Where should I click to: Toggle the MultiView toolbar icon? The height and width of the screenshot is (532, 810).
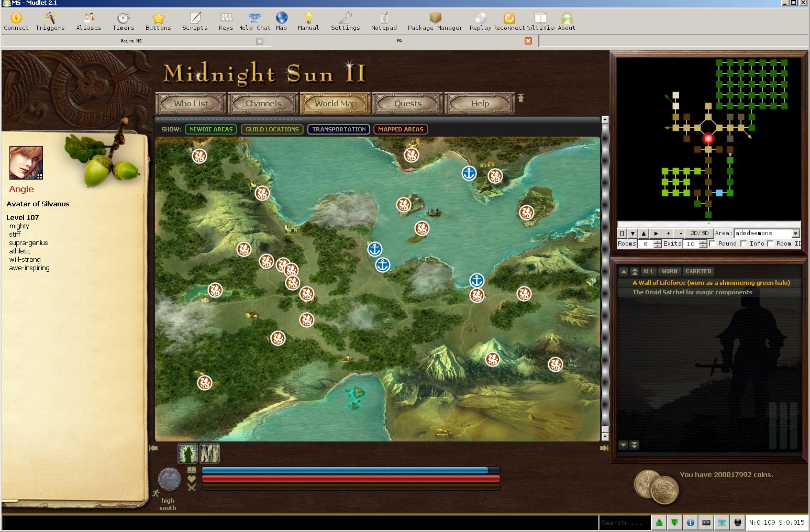pyautogui.click(x=541, y=21)
